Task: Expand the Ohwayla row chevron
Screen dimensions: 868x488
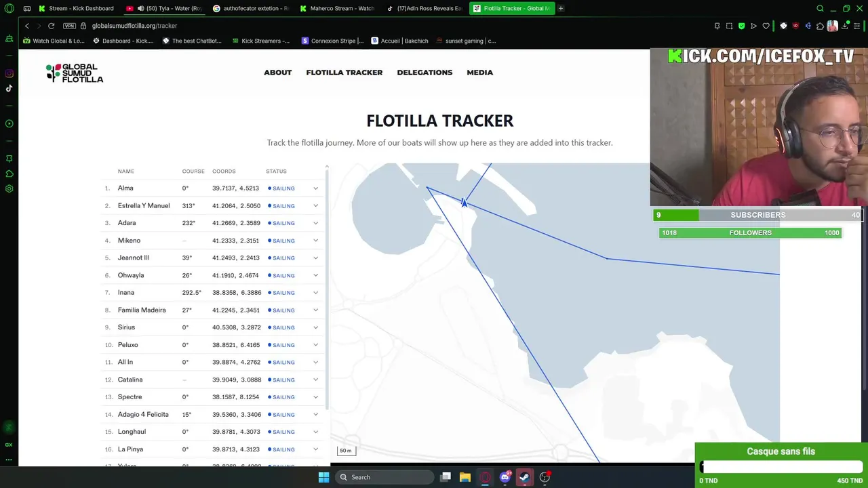Action: (315, 275)
